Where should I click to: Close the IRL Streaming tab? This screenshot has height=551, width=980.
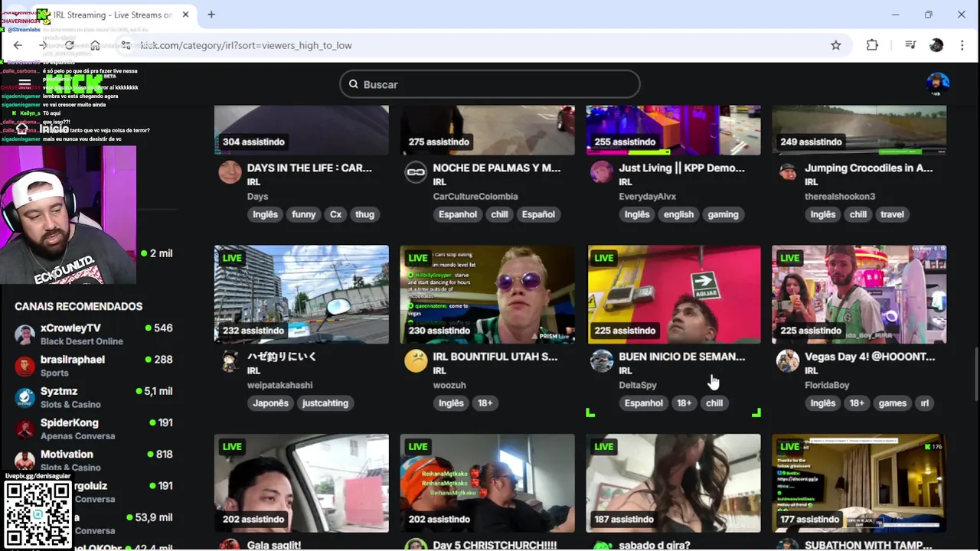coord(185,15)
